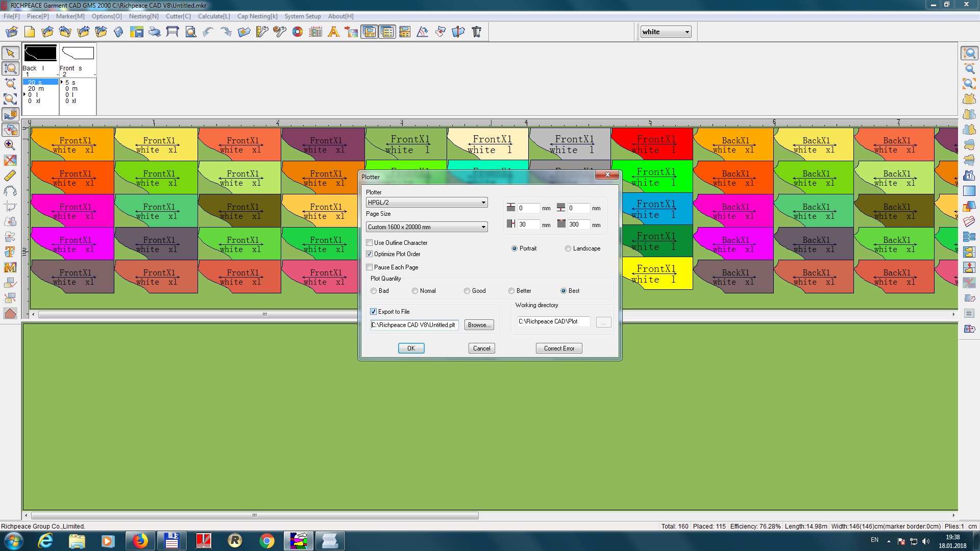Select the arrow pointer tool
Image resolution: width=980 pixels, height=551 pixels.
point(10,53)
